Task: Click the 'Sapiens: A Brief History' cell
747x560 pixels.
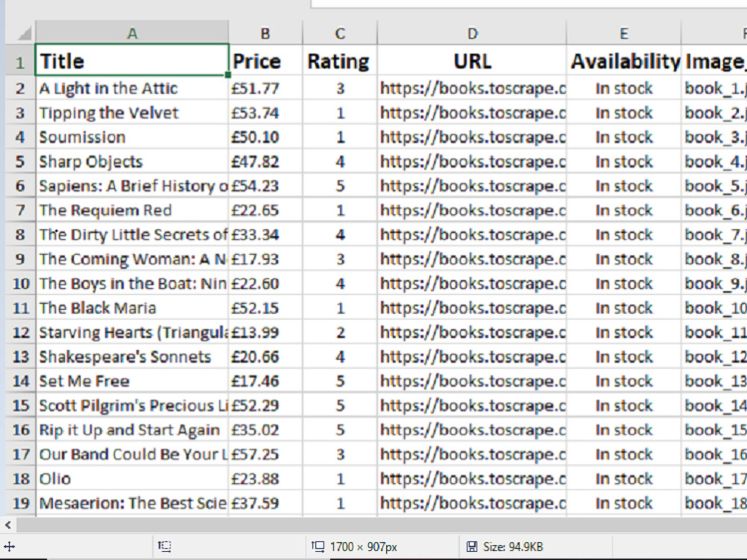Action: pos(132,186)
